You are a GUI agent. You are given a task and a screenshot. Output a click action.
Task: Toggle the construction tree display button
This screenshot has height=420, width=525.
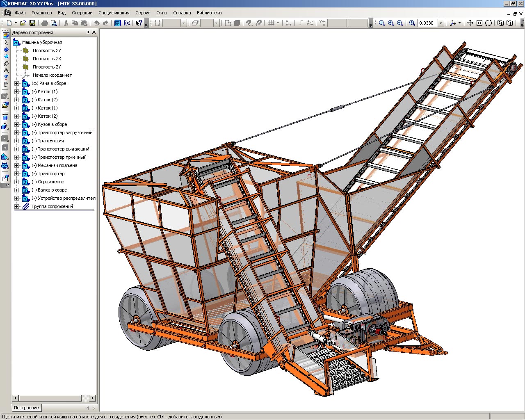[x=117, y=23]
